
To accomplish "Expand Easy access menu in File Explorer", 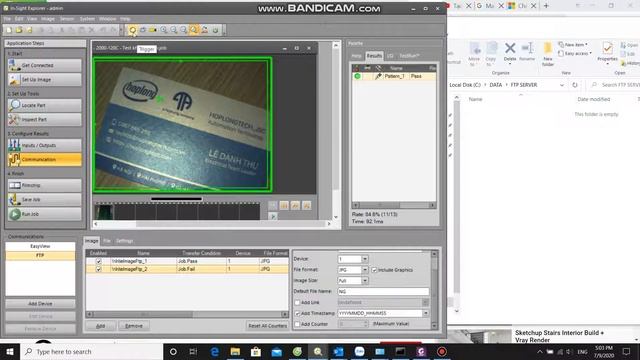I will tap(576, 53).
